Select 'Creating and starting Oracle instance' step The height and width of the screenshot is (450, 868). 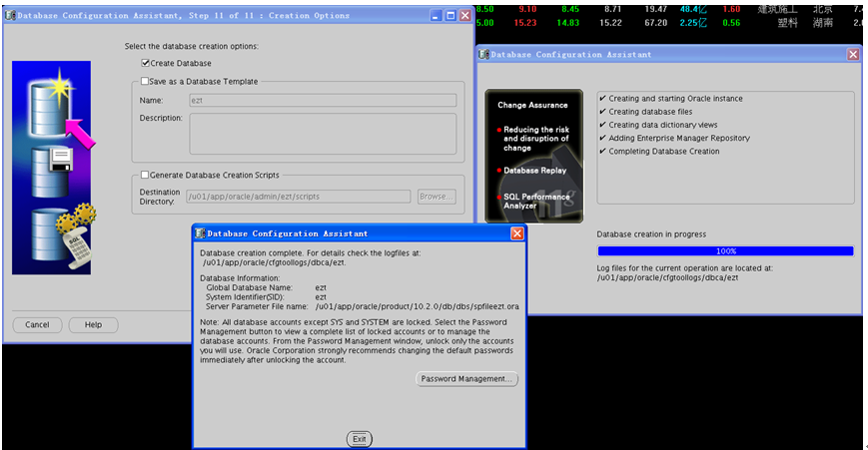coord(675,99)
